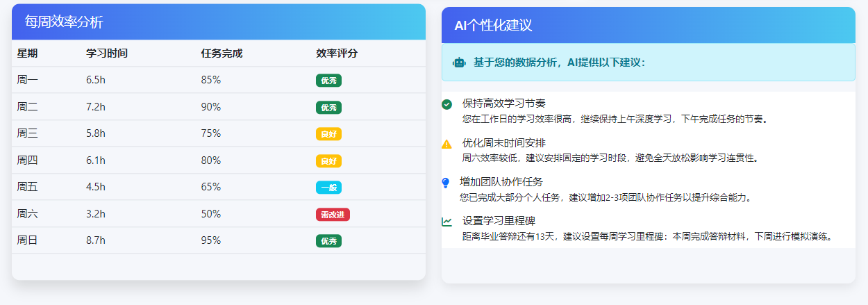The image size is (868, 305).
Task: Select the 周五 cell
Action: coord(28,188)
